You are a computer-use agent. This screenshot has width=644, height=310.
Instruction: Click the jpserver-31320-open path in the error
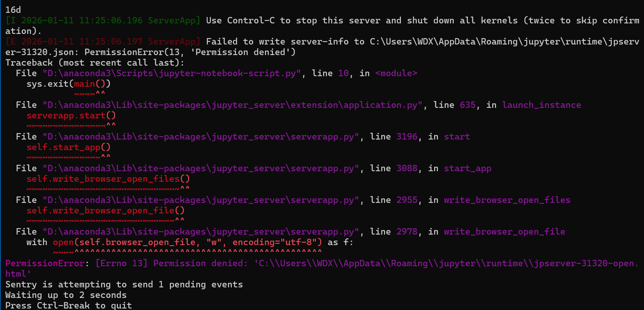322,269
